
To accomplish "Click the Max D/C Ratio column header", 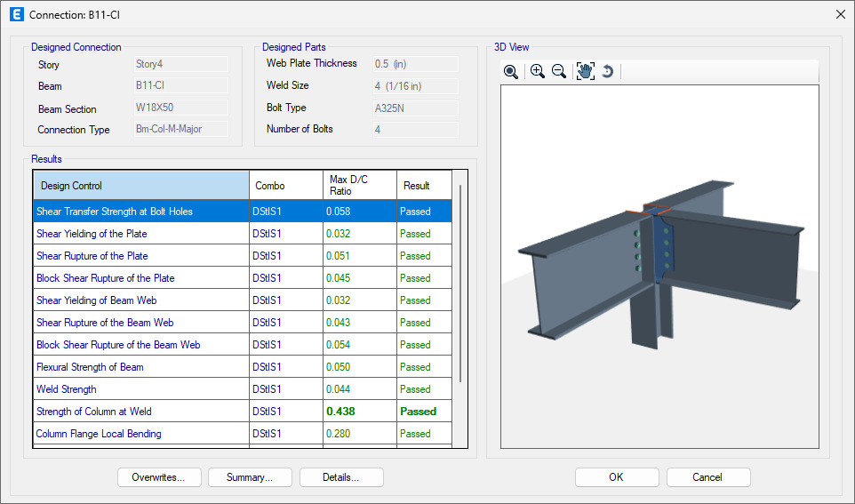I will (358, 186).
